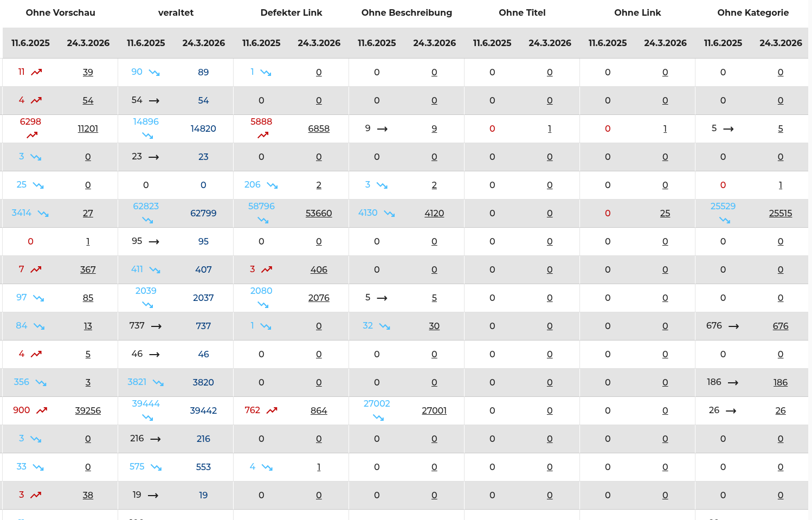812x520 pixels.
Task: Click the falling trend icon next to 3414
Action: tap(43, 213)
